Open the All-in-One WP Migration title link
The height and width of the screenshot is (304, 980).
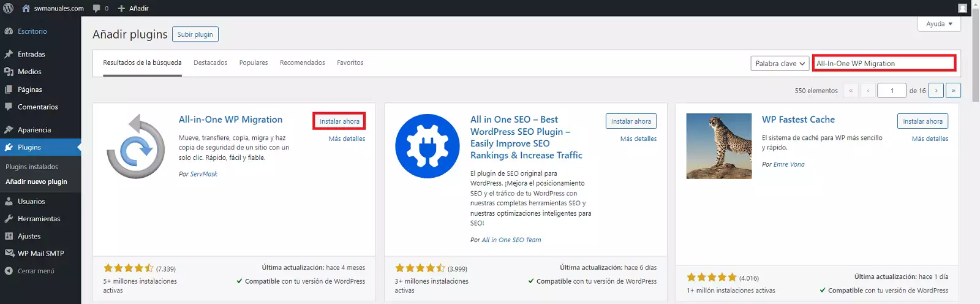click(x=230, y=120)
